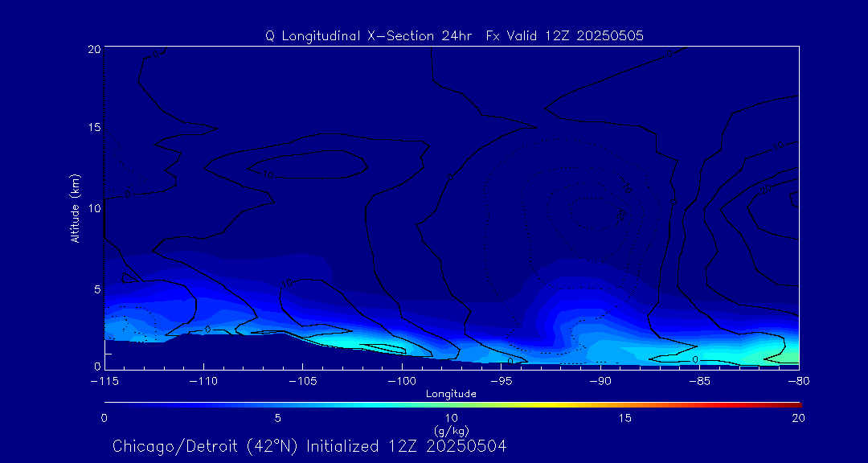Click the longitude tick label "-115"

coord(104,382)
